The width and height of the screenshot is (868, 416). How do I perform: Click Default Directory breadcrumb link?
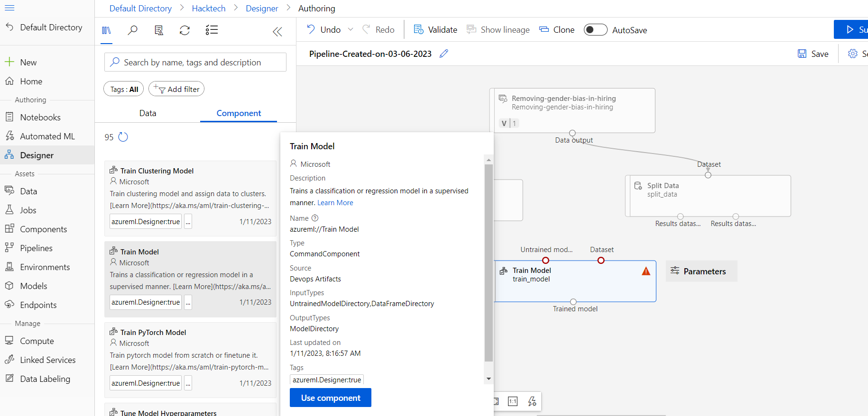click(x=140, y=8)
